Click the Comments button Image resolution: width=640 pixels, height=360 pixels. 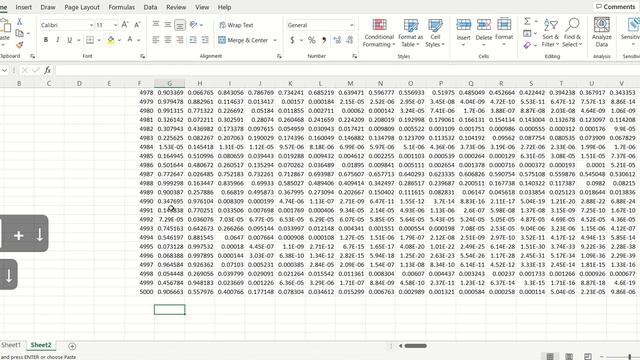(x=616, y=7)
